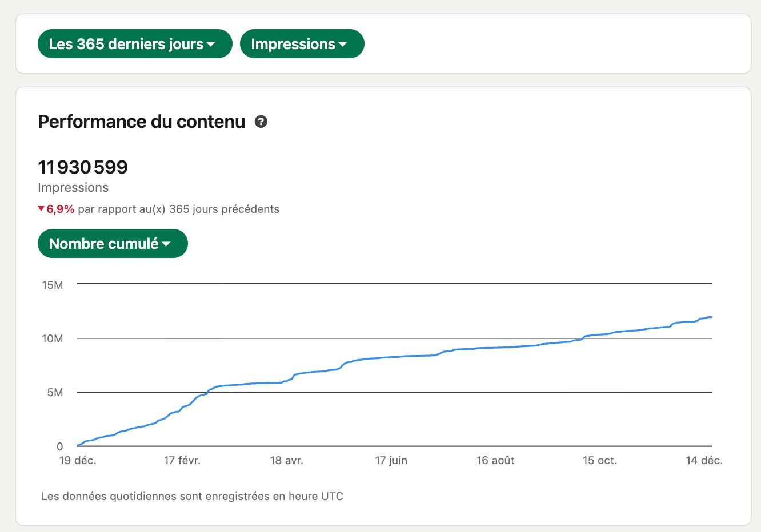
Task: Click the "14 déc." end date label
Action: click(x=704, y=461)
